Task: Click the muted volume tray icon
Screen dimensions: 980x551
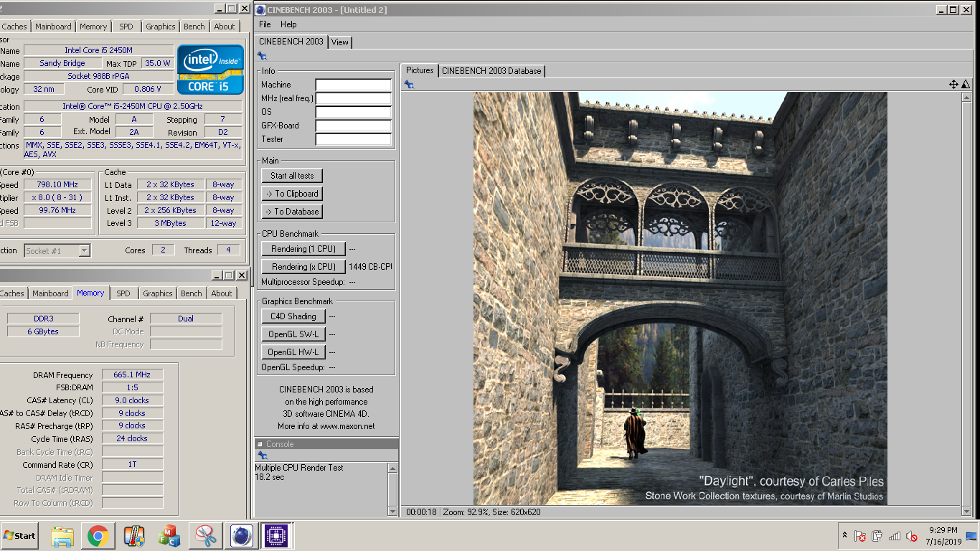Action: pos(912,536)
